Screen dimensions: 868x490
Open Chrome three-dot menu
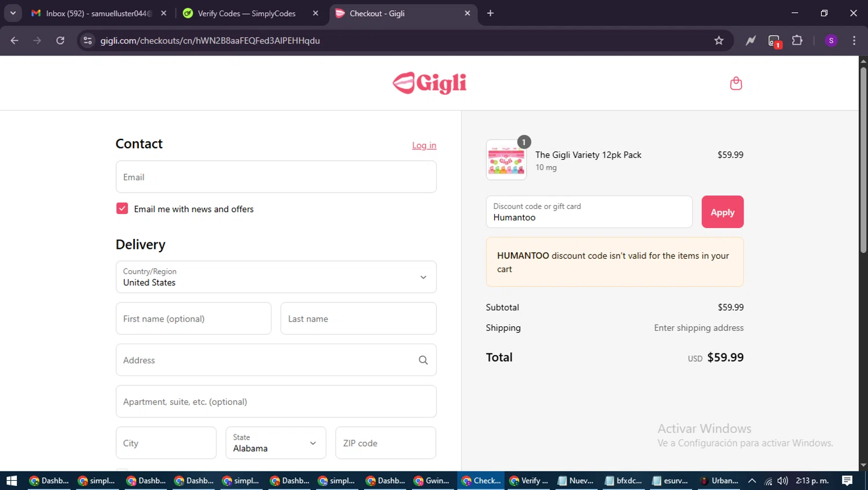coord(854,40)
